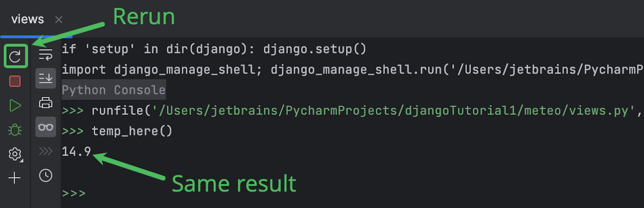
Task: Add a new console with plus icon
Action: point(15,178)
